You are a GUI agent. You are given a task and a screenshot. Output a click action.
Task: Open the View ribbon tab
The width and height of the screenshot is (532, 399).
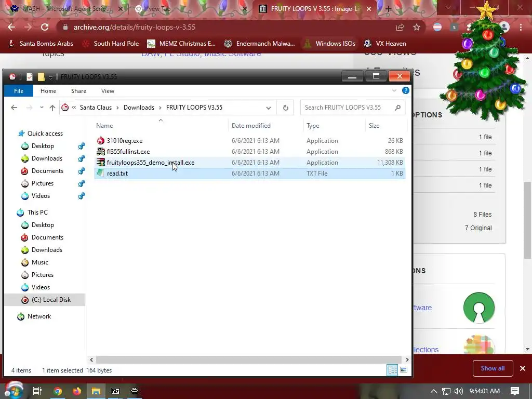click(x=108, y=91)
